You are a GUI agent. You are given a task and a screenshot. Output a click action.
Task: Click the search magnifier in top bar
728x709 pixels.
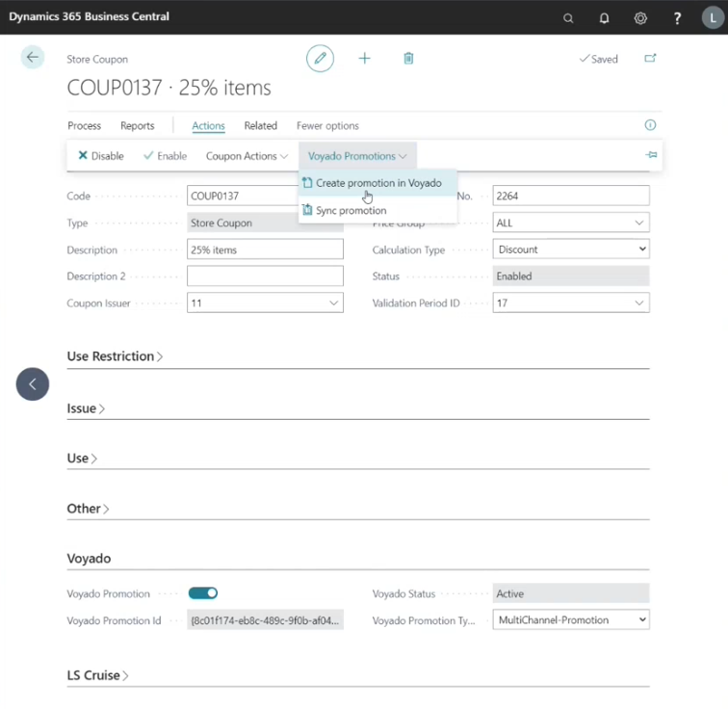pos(568,18)
